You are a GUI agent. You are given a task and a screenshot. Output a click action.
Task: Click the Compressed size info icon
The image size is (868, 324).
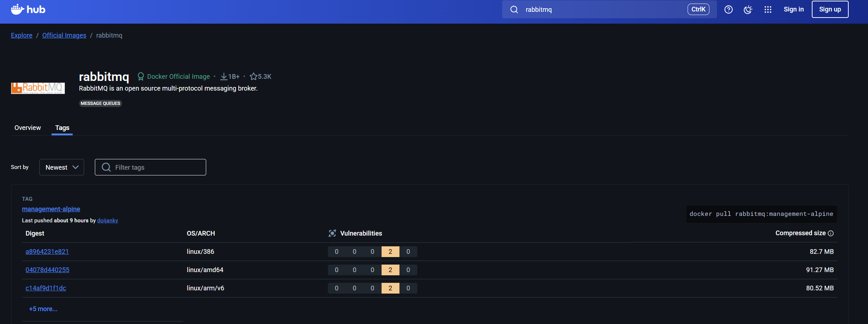831,233
